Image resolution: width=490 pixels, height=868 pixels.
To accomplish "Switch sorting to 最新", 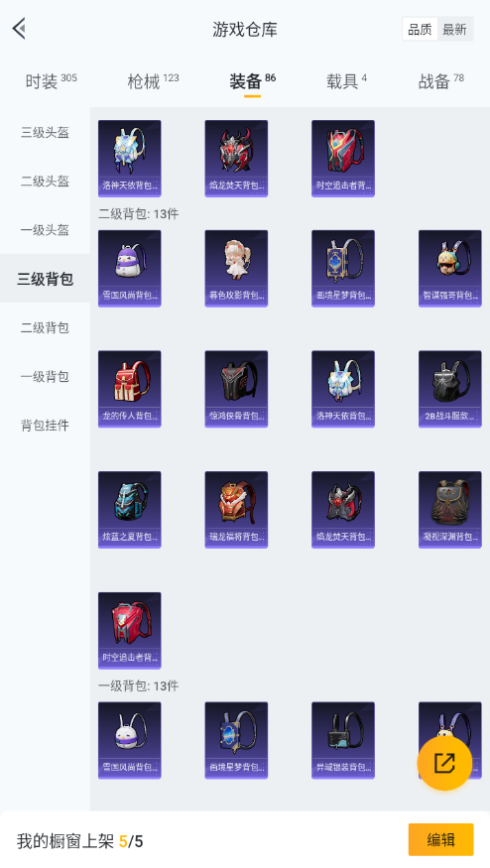I will tap(454, 30).
